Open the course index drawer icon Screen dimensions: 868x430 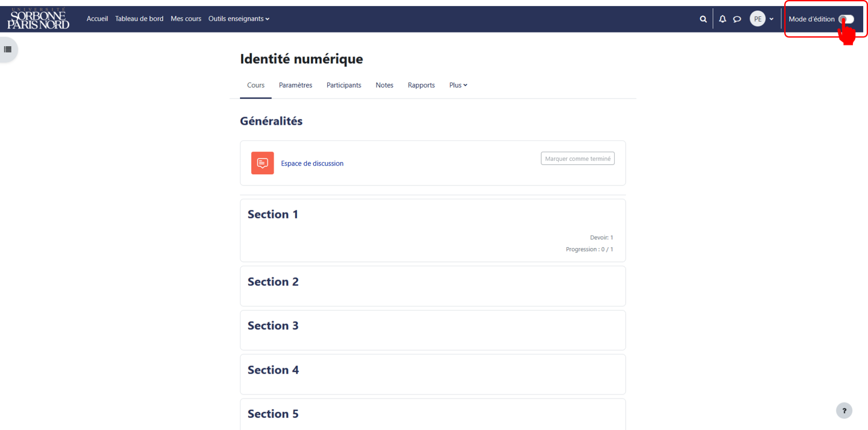[x=8, y=50]
